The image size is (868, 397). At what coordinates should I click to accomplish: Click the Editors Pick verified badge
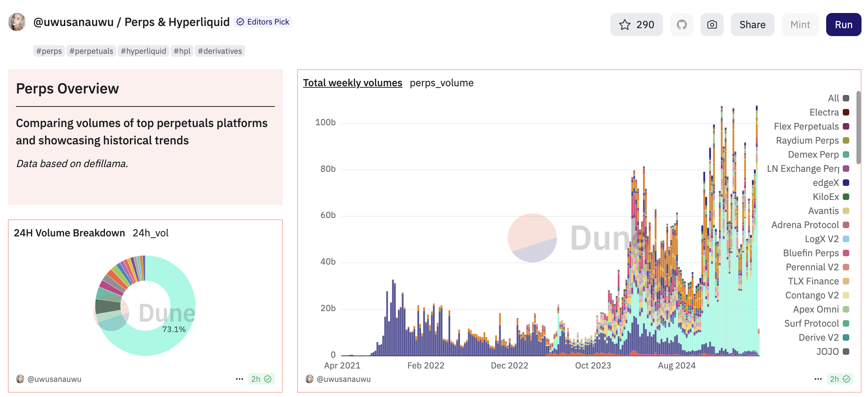263,22
